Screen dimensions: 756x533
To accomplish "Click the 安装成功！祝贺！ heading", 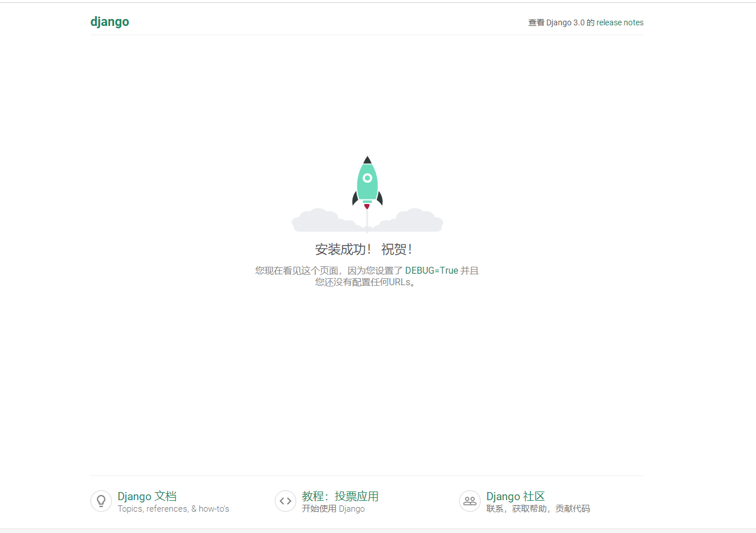I will [x=364, y=249].
